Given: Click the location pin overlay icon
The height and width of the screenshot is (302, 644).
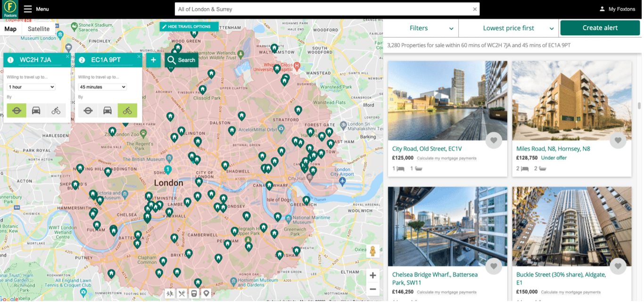Looking at the screenshot, I should (206, 293).
